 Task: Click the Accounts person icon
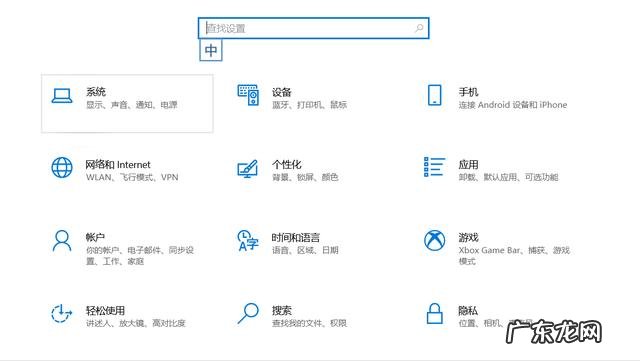[62, 241]
